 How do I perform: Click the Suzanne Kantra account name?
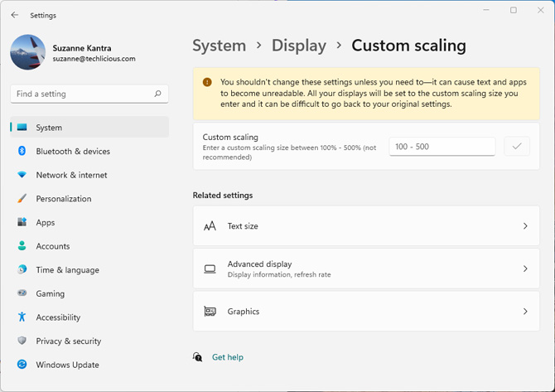pos(82,48)
